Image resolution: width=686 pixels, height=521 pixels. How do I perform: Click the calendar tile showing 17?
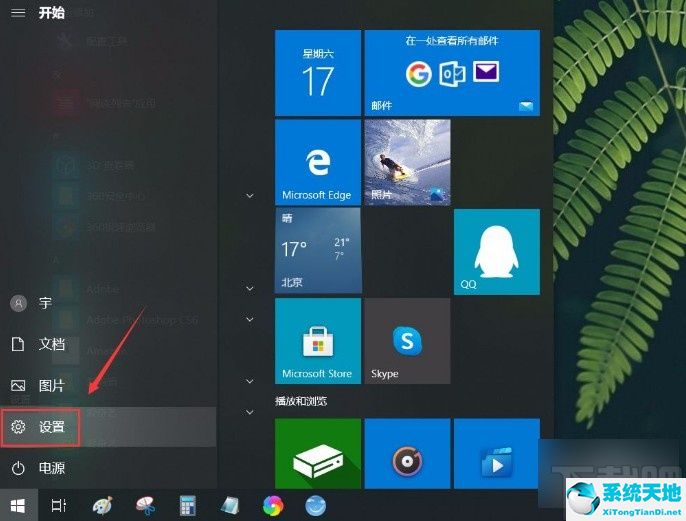tap(318, 73)
